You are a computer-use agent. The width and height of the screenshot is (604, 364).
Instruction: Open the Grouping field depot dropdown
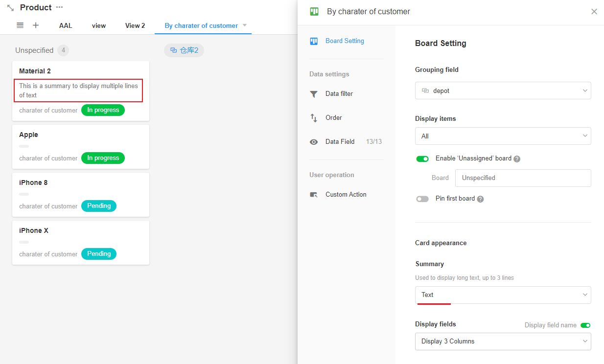tap(503, 91)
